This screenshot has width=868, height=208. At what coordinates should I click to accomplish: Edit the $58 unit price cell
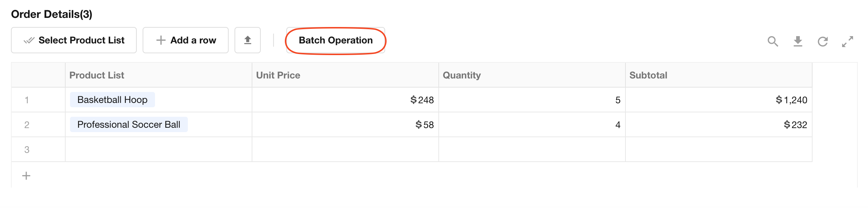pos(345,124)
